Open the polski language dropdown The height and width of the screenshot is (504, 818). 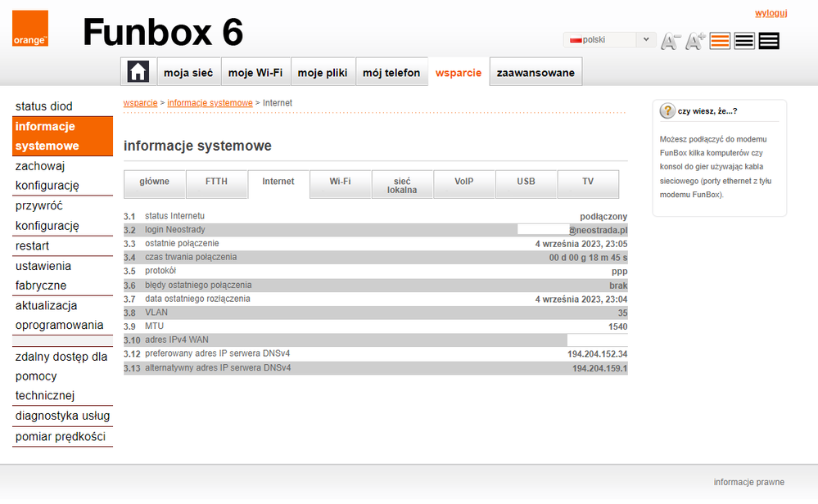(x=609, y=39)
